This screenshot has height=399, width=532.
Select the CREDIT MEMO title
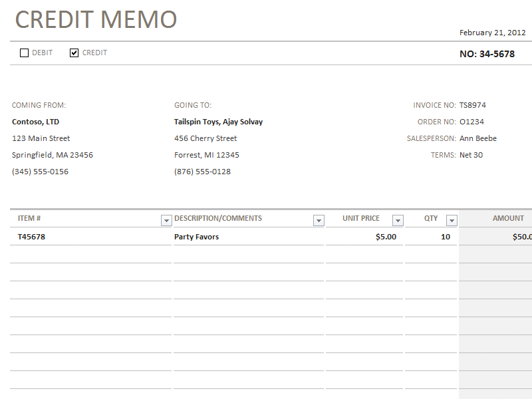click(x=96, y=20)
